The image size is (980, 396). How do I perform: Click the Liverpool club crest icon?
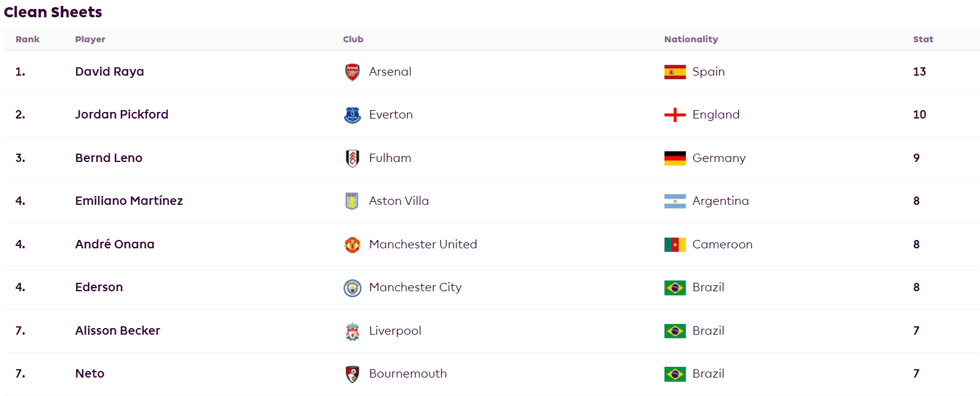pos(352,331)
